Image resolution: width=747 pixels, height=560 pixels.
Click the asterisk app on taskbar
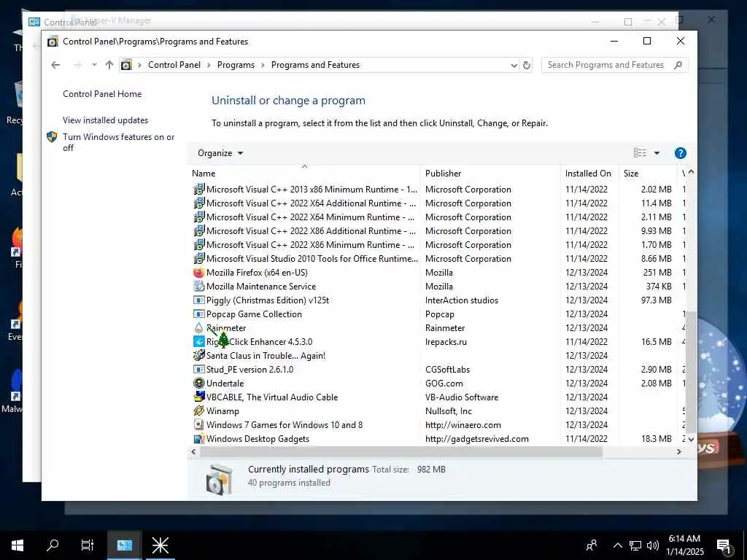160,545
